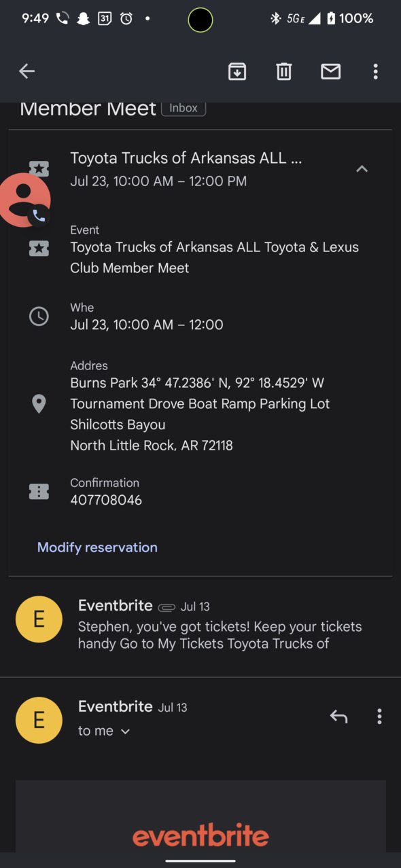This screenshot has width=401, height=868.
Task: Mark the email unread with the envelope icon
Action: click(x=331, y=71)
